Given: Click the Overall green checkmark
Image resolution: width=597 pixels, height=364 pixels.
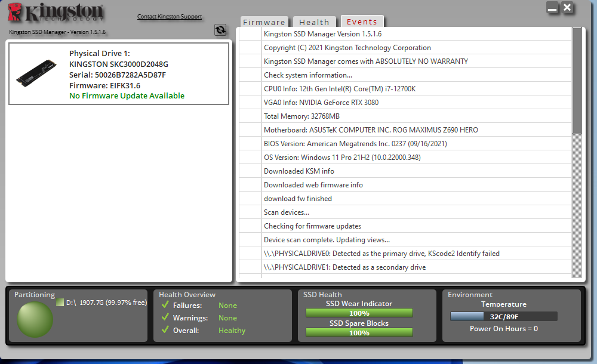Looking at the screenshot, I should pyautogui.click(x=165, y=330).
